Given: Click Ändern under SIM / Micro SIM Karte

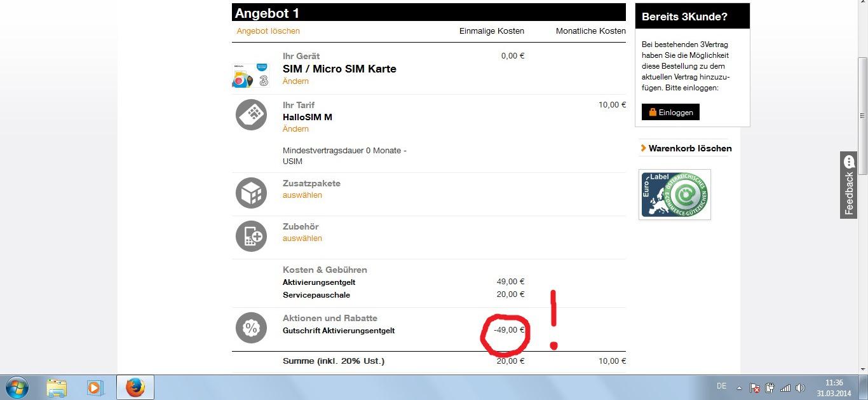Looking at the screenshot, I should pyautogui.click(x=295, y=81).
